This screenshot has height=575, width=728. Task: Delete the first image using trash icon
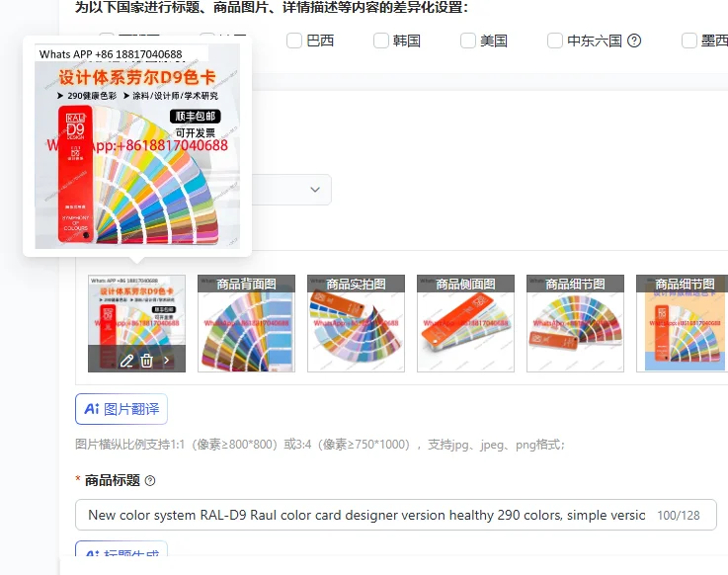point(147,361)
